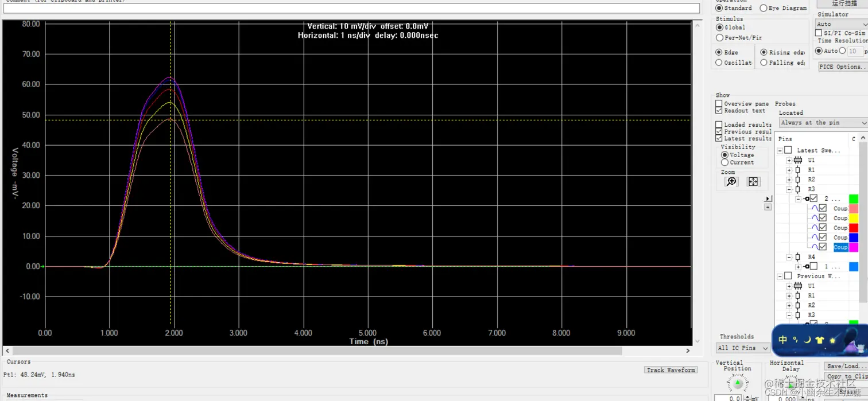Toggle Latest results checkbox
The image size is (868, 401).
click(719, 138)
